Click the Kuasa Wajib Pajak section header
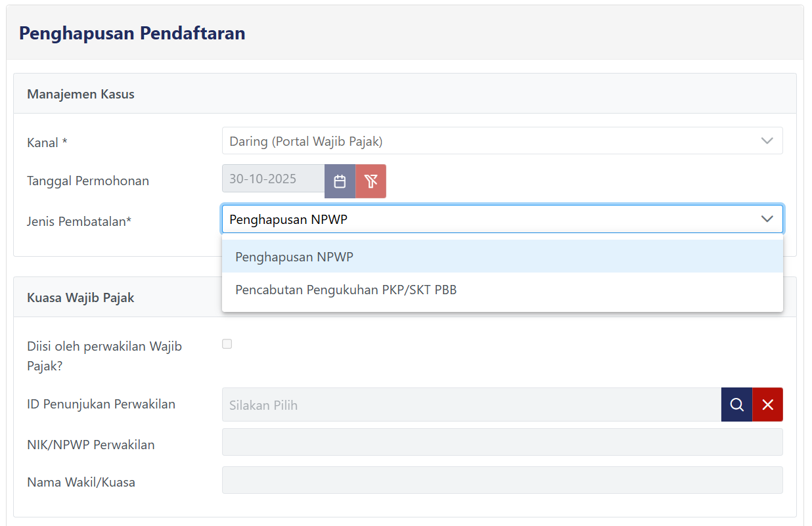Viewport: 812px width, 526px height. pyautogui.click(x=81, y=297)
